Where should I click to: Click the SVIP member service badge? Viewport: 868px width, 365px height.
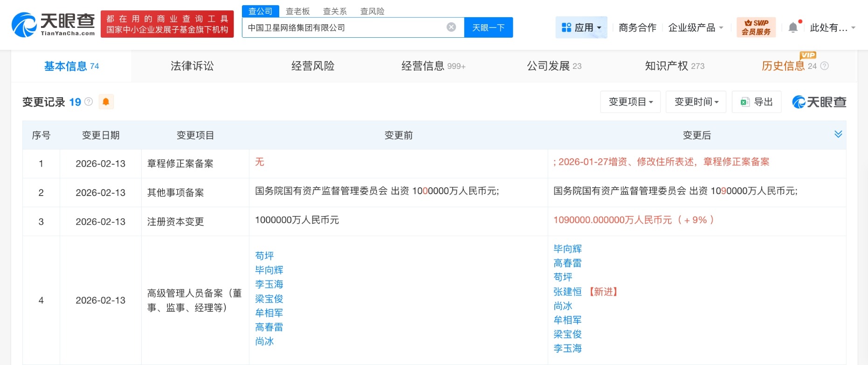756,27
